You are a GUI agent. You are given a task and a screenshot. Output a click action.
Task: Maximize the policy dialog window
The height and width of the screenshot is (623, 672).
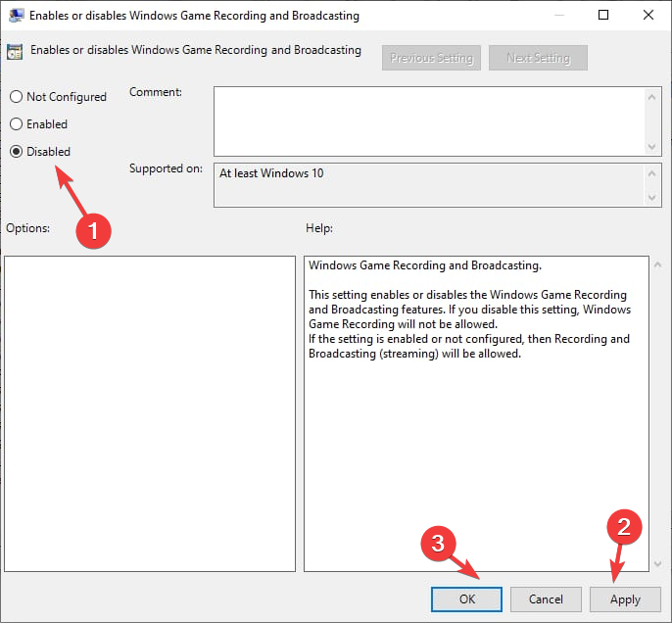pos(603,15)
